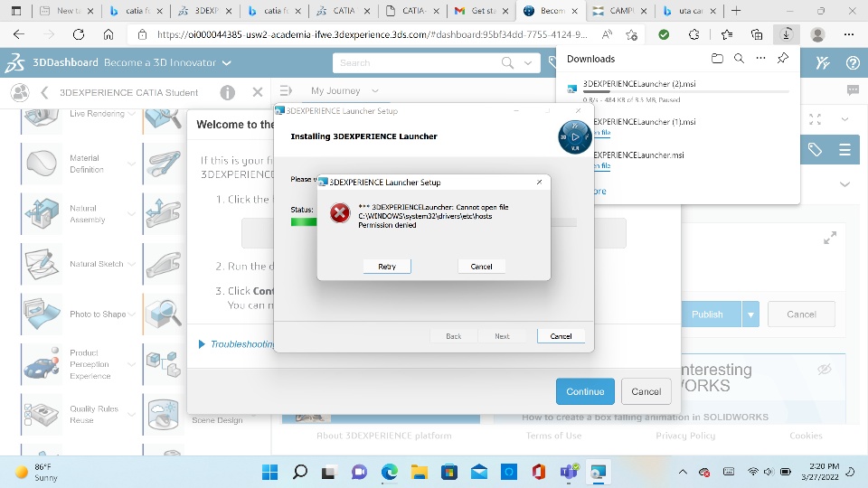868x488 pixels.
Task: Close the 3DEXPERIENCE Launcher Setup error dialog
Action: pyautogui.click(x=539, y=182)
